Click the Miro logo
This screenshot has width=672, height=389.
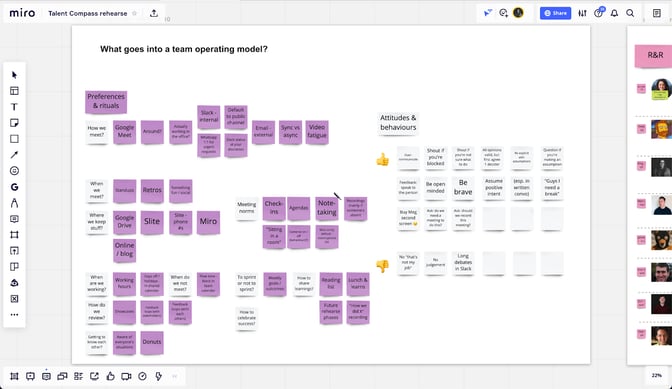pos(22,13)
